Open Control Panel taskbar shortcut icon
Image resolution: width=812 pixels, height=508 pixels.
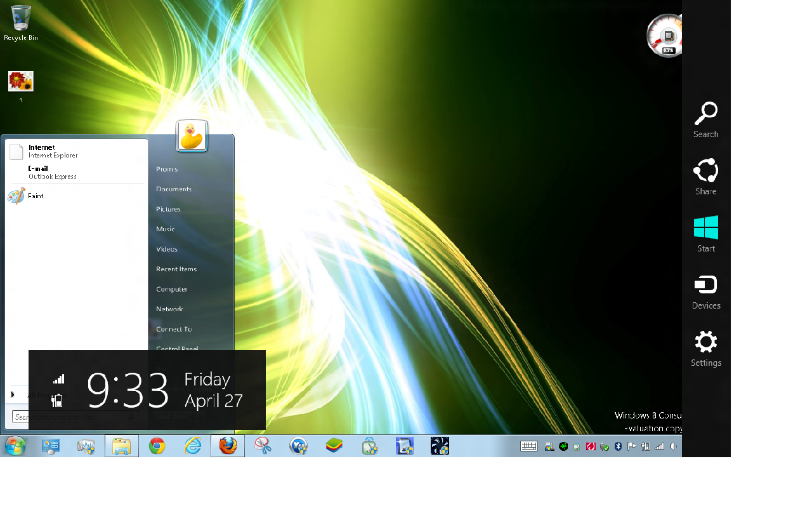51,446
